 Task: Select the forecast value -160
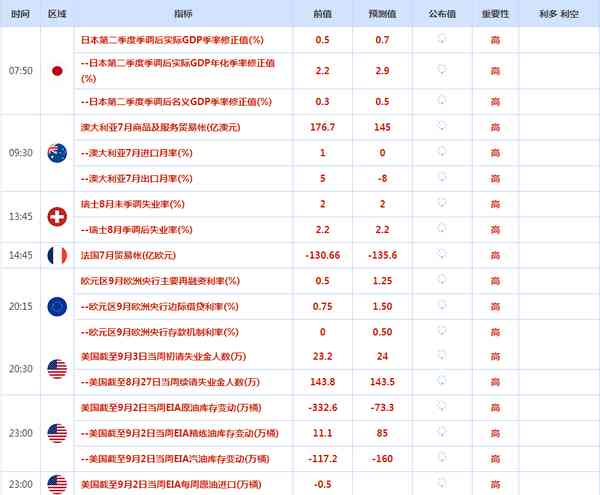coord(382,459)
